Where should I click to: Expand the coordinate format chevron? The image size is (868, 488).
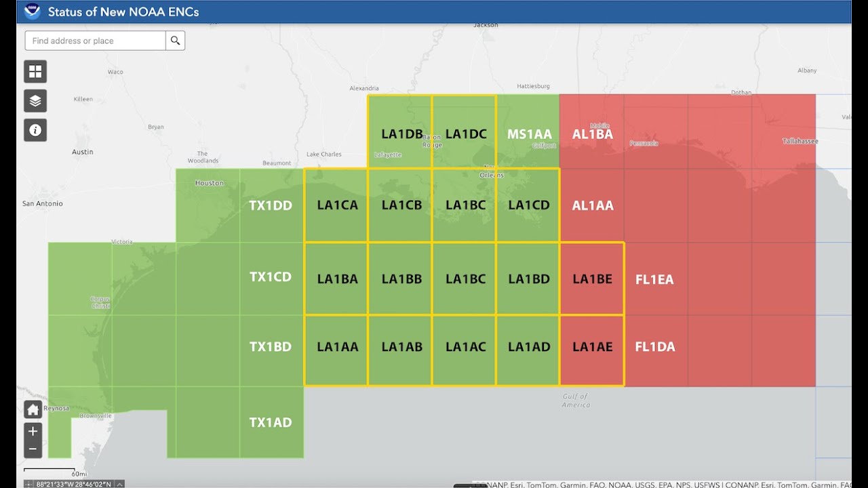coord(120,484)
